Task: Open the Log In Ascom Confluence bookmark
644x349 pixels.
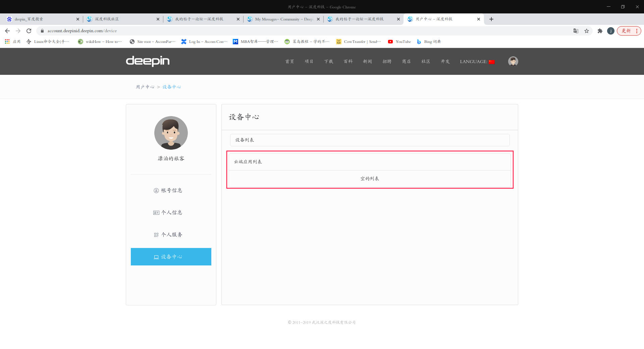Action: pyautogui.click(x=204, y=42)
